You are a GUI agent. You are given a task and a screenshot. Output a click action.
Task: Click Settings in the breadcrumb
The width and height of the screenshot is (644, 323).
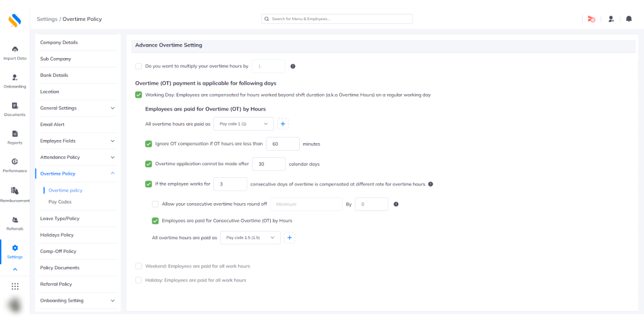click(x=47, y=19)
